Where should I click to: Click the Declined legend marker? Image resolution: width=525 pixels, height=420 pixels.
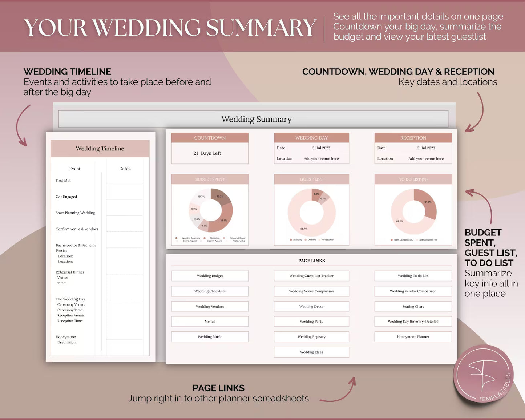pyautogui.click(x=306, y=240)
